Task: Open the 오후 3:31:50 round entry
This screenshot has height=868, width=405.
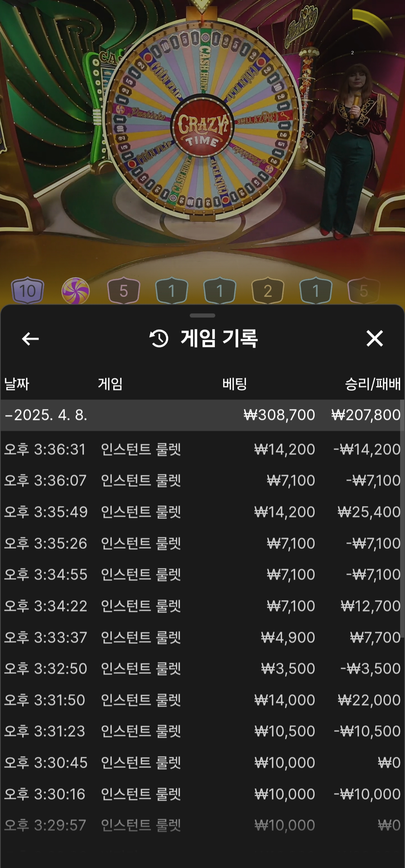Action: coord(202,700)
